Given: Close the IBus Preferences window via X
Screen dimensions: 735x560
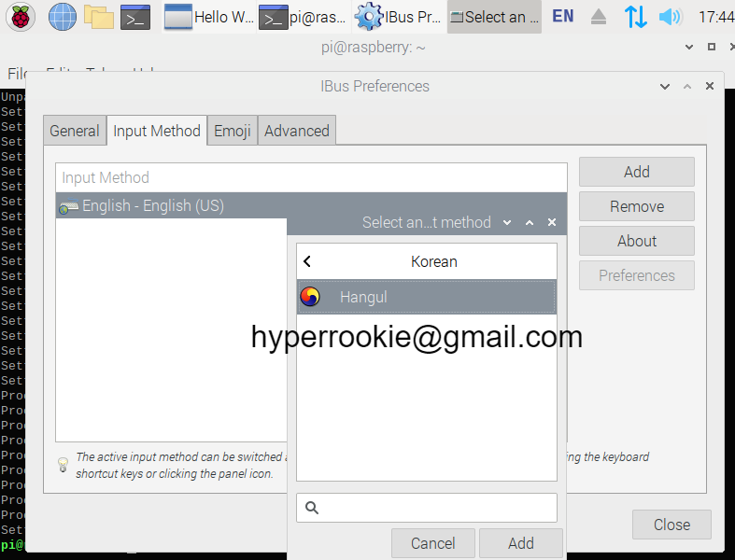Looking at the screenshot, I should click(710, 86).
